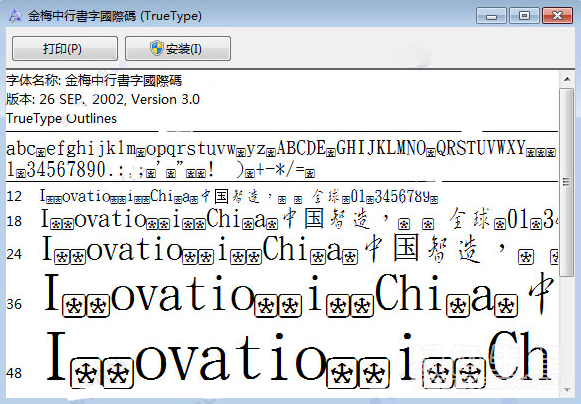Click the 打印(P) print button

pos(65,48)
